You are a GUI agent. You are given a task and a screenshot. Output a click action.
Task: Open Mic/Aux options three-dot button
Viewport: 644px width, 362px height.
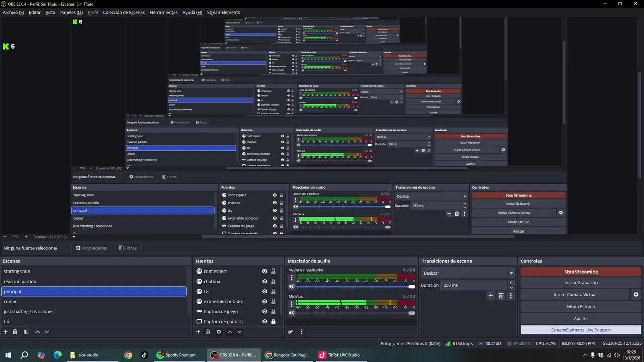(291, 304)
